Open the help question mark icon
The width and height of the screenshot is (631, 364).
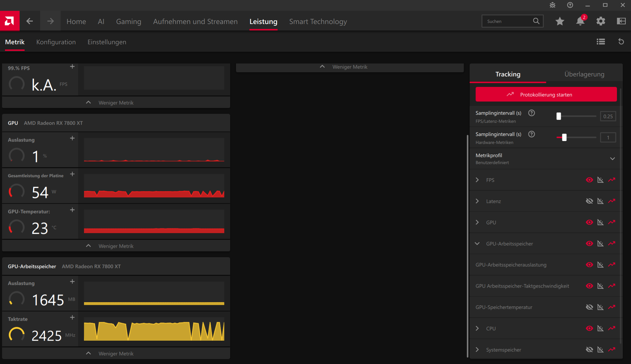(x=570, y=5)
